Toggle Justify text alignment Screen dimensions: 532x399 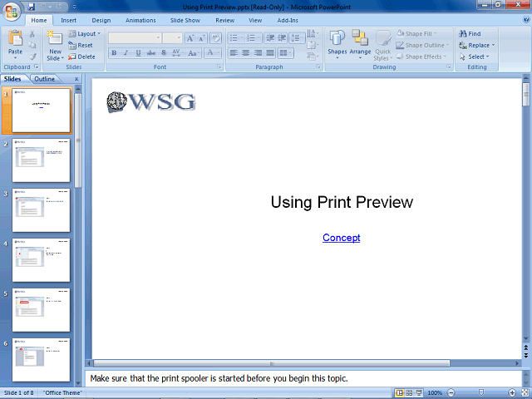coord(270,53)
